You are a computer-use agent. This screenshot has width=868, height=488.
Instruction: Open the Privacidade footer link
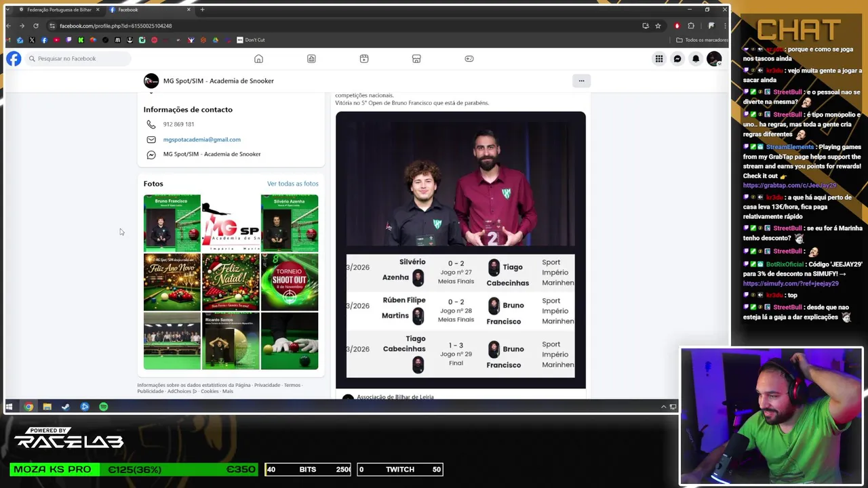(267, 385)
